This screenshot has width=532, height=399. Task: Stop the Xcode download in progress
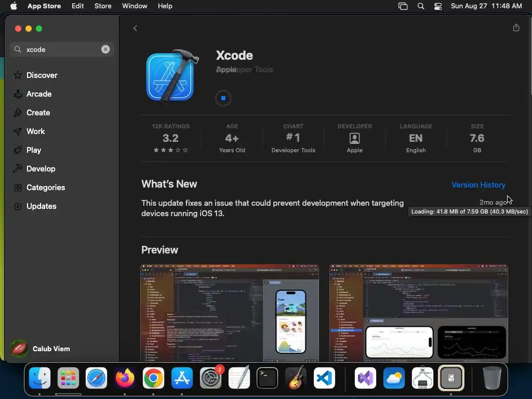(x=223, y=98)
